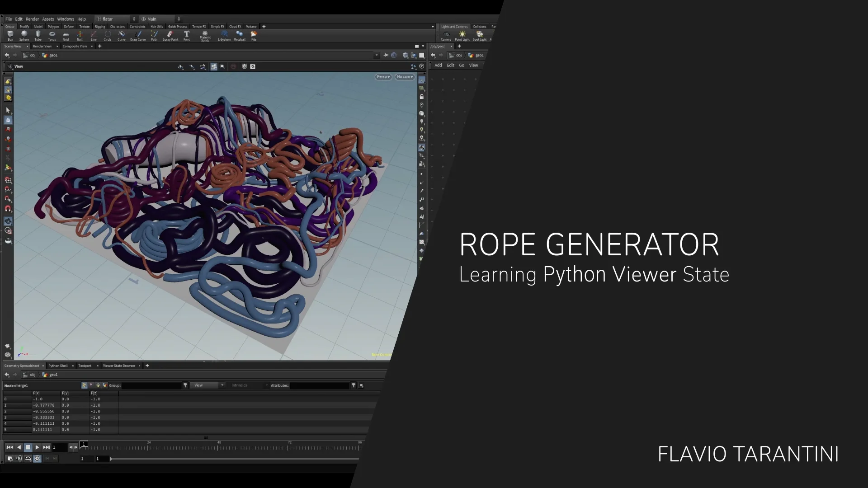Add Platonic Solids from the shelf
Screen dimensions: 868x488
(205, 36)
